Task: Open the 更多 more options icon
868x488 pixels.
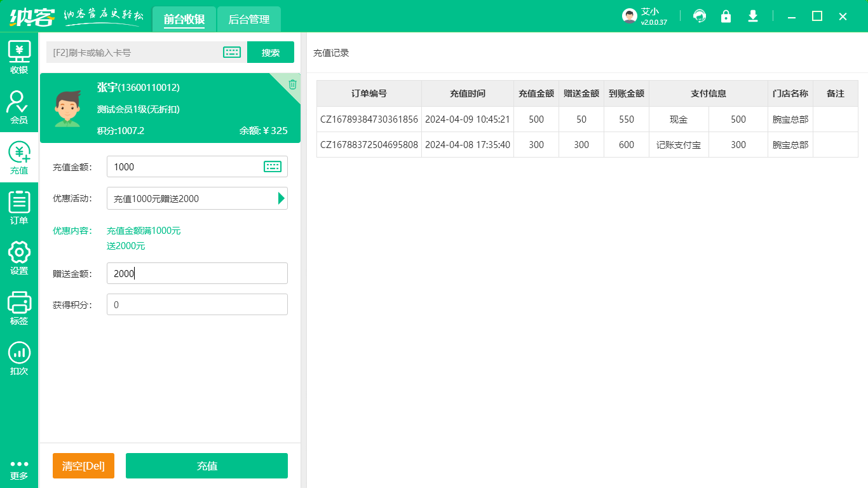Action: pyautogui.click(x=19, y=470)
